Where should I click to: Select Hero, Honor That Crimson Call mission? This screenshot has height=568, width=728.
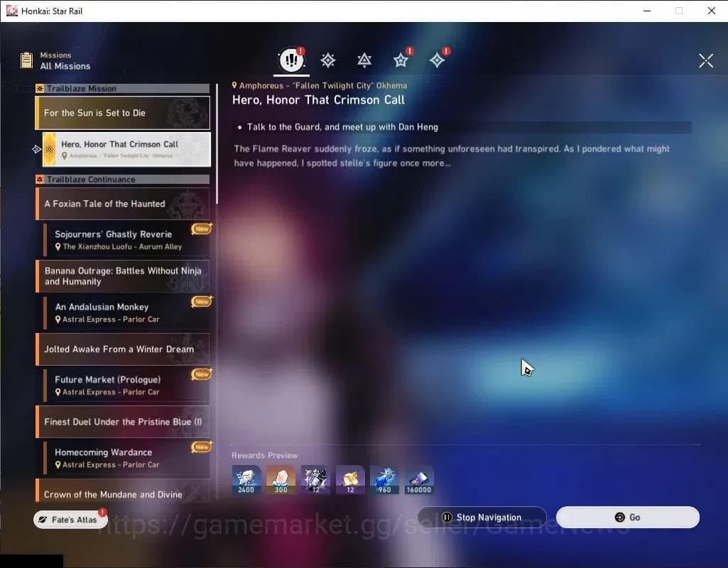tap(126, 149)
